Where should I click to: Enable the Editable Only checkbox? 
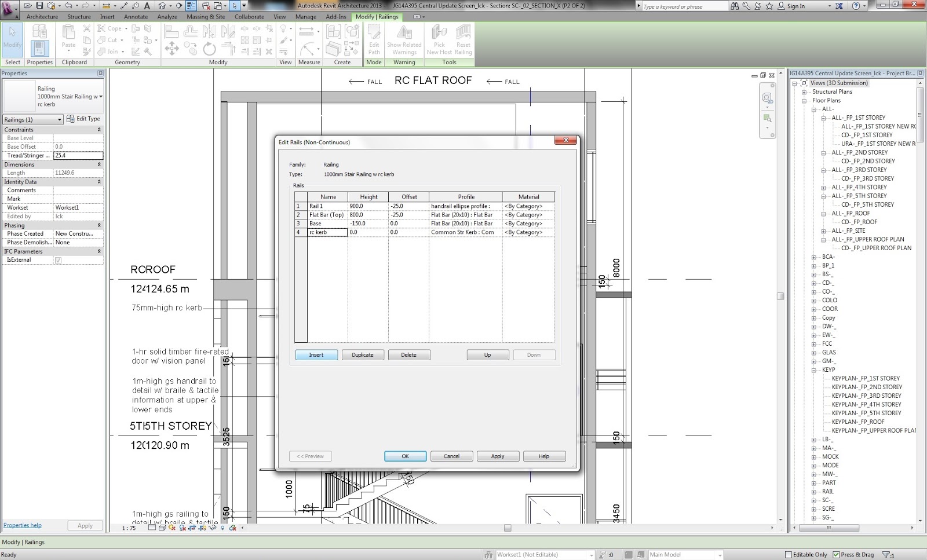point(790,554)
